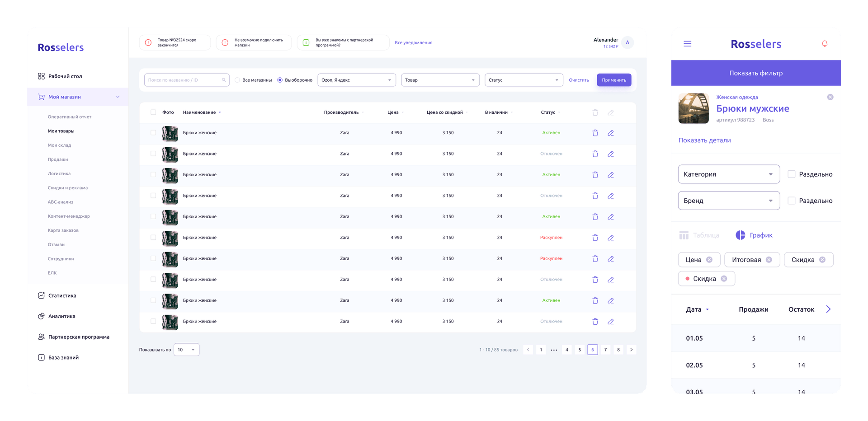The image size is (868, 421).
Task: Open notifications via the red bell icon
Action: coord(824,44)
